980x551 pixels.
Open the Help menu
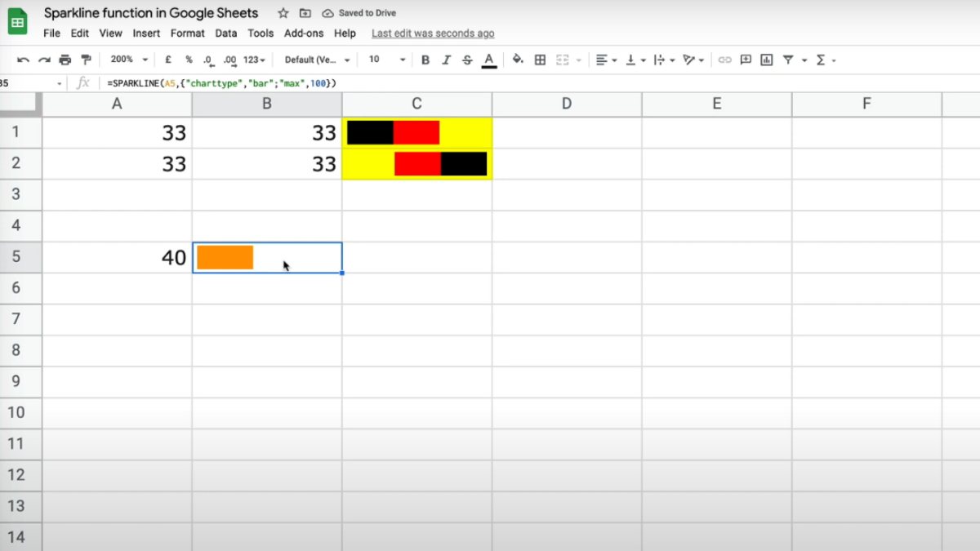tap(345, 33)
